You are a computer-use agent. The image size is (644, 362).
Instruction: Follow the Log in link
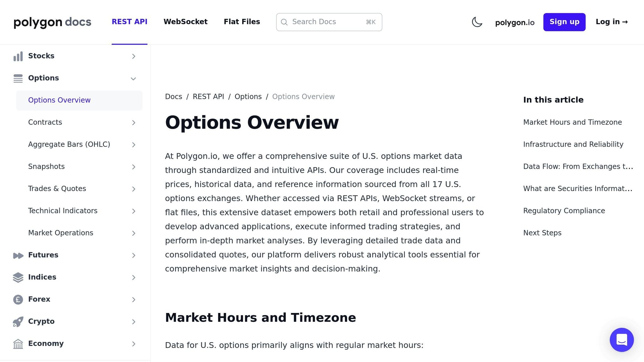pyautogui.click(x=612, y=22)
